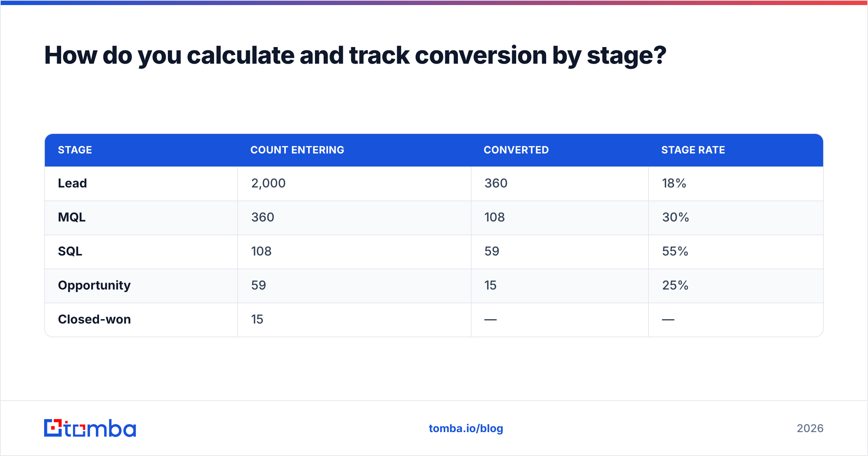Screen dimensions: 868x456
Task: Click the 59 count in Opportunity row
Action: point(259,285)
